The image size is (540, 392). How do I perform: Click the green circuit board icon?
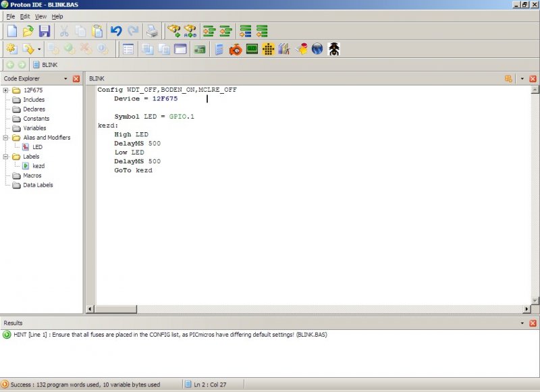(x=199, y=49)
